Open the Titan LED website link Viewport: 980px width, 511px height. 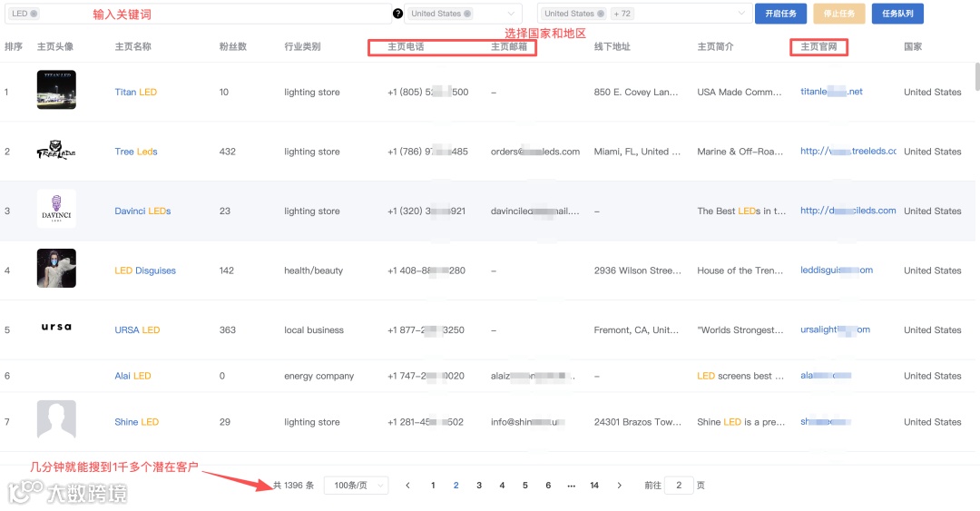click(831, 92)
